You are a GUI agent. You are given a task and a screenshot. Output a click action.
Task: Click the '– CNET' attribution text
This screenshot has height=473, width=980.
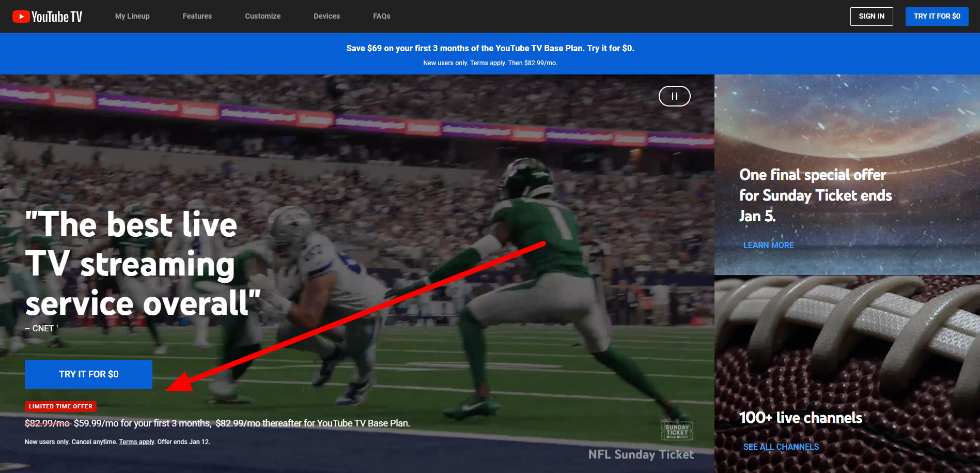point(40,328)
